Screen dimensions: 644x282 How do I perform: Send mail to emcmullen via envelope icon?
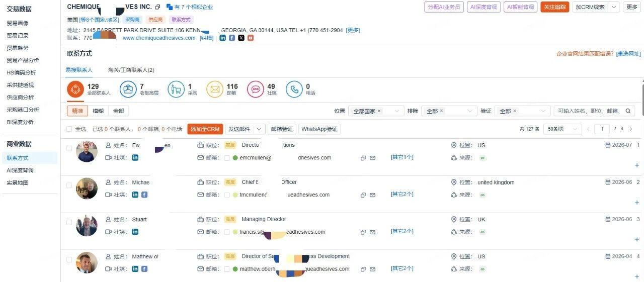373,158
